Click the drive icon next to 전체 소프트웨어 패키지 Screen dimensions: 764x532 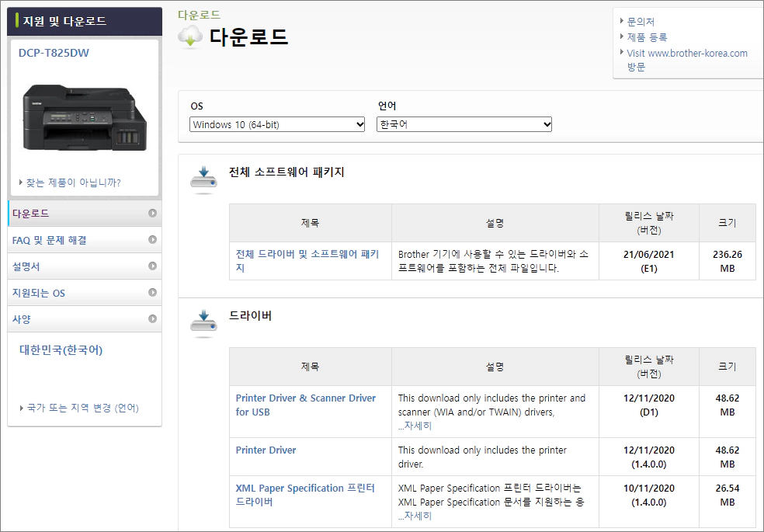click(x=203, y=179)
